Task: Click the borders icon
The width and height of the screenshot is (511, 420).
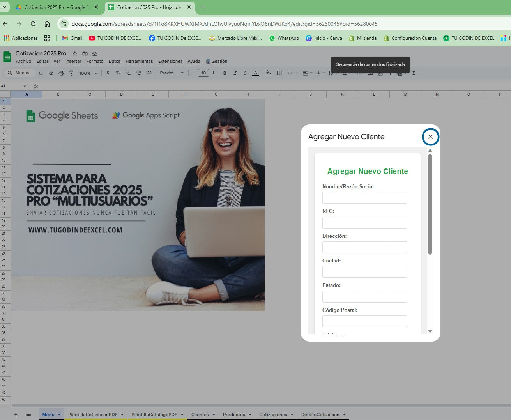Action: pyautogui.click(x=279, y=73)
